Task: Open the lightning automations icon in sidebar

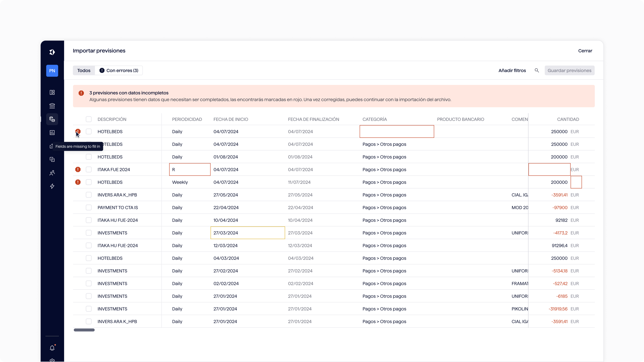Action: click(52, 186)
